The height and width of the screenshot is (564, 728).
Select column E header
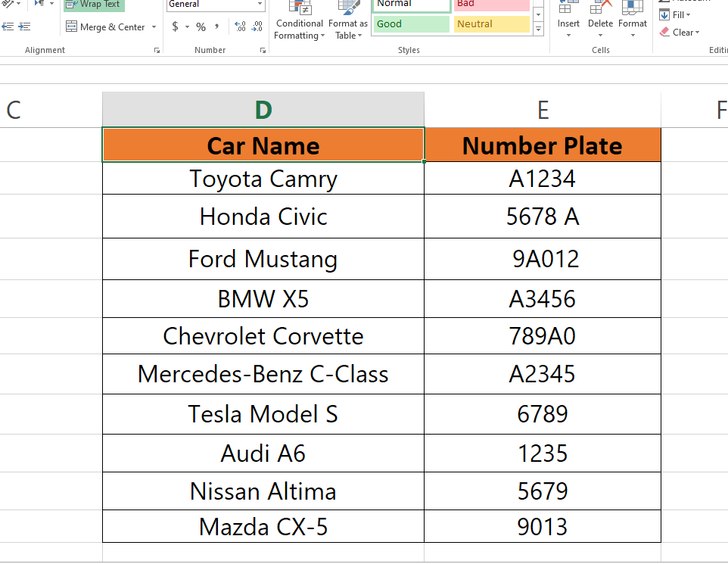[x=543, y=110]
